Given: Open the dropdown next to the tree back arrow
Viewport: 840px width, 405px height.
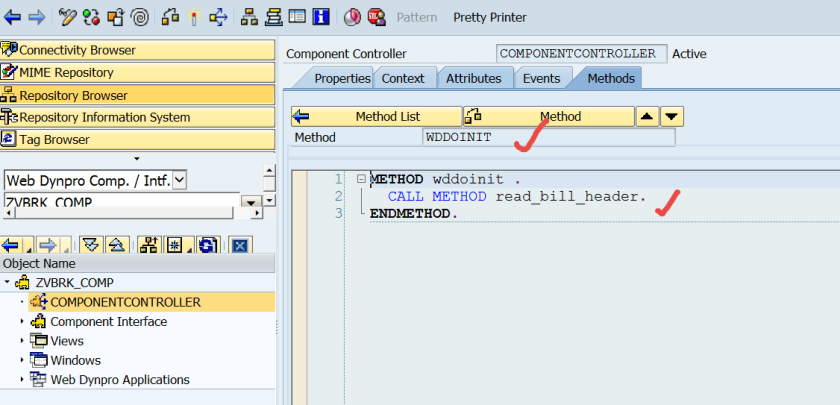Looking at the screenshot, I should pyautogui.click(x=28, y=248).
